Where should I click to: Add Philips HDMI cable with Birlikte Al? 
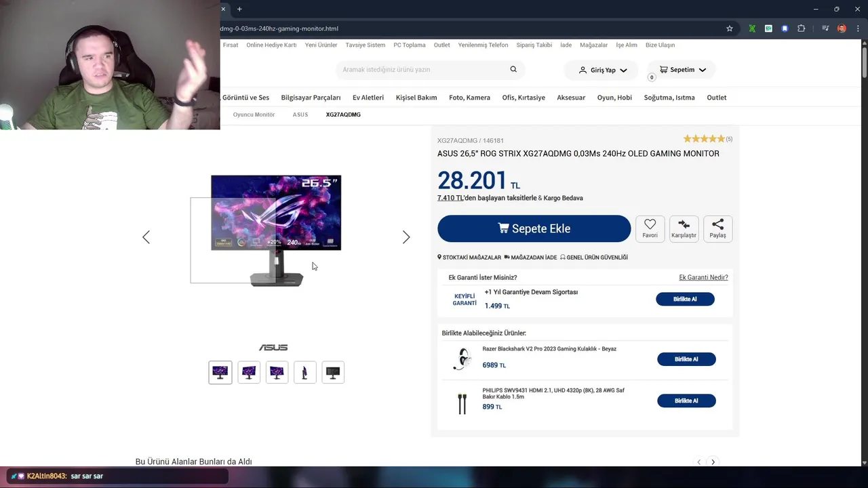pyautogui.click(x=686, y=401)
